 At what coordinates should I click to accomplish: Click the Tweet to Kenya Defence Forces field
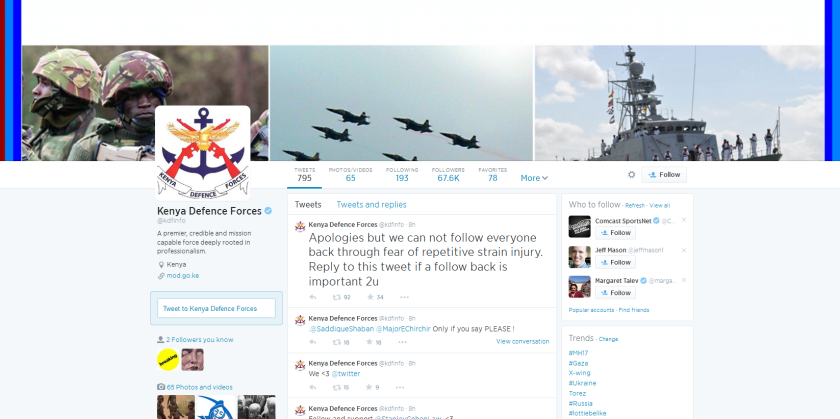(216, 308)
